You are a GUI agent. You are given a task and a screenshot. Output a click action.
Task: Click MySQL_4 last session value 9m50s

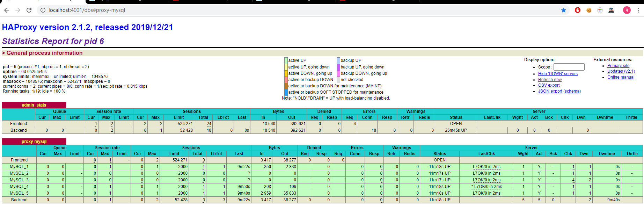(244, 187)
